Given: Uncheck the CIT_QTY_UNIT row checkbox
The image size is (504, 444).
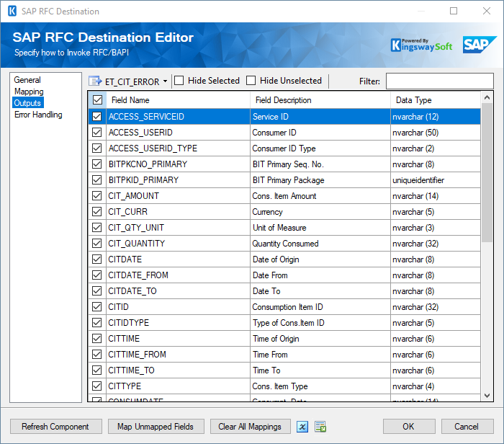Looking at the screenshot, I should click(96, 228).
